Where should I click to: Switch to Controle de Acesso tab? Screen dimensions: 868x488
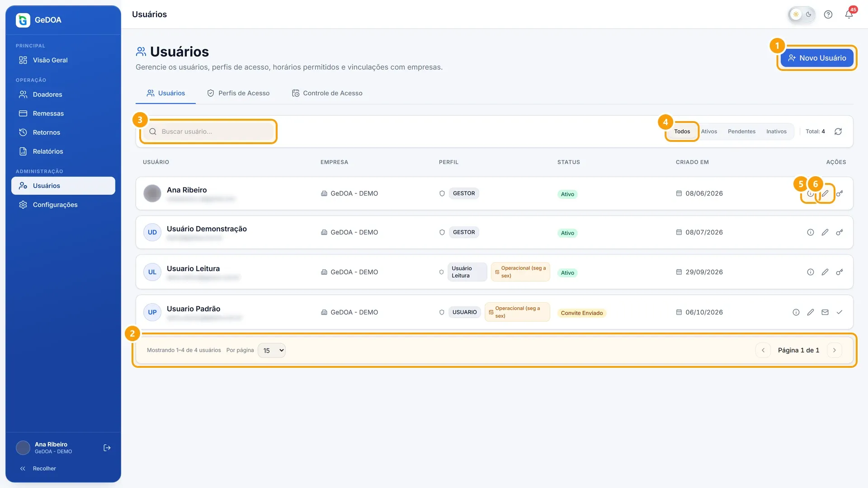[327, 93]
